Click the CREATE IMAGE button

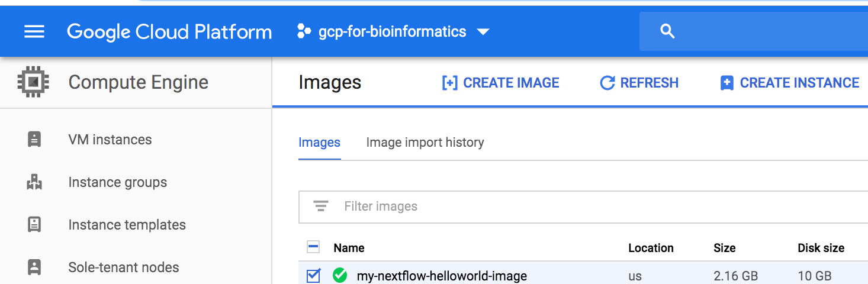(x=501, y=83)
